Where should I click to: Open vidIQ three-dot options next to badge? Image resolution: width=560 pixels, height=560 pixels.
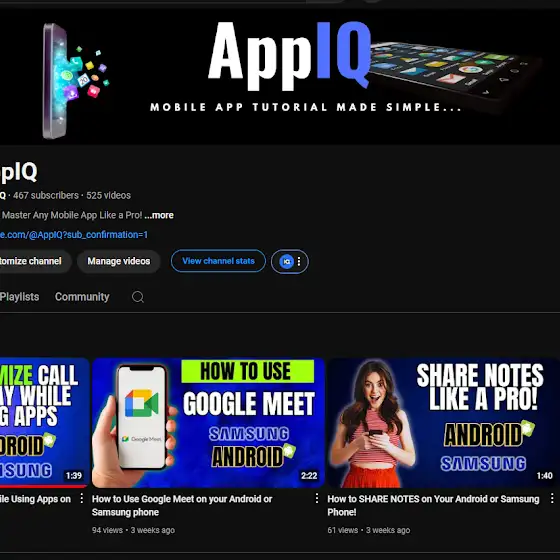[x=299, y=261]
